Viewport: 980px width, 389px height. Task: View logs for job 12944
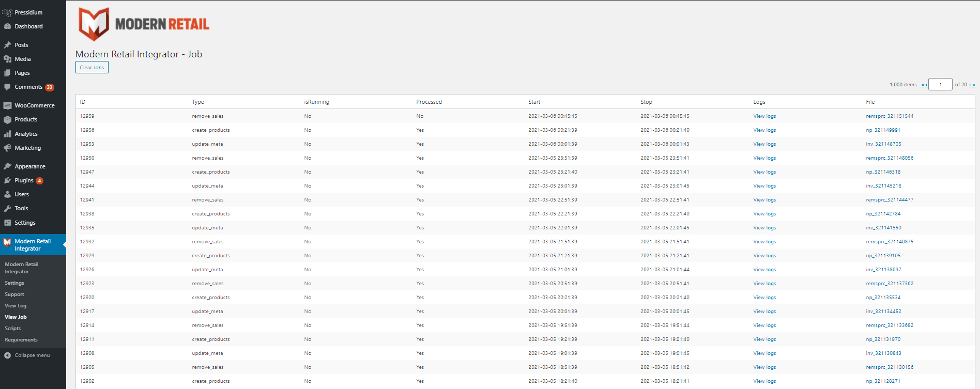(764, 186)
